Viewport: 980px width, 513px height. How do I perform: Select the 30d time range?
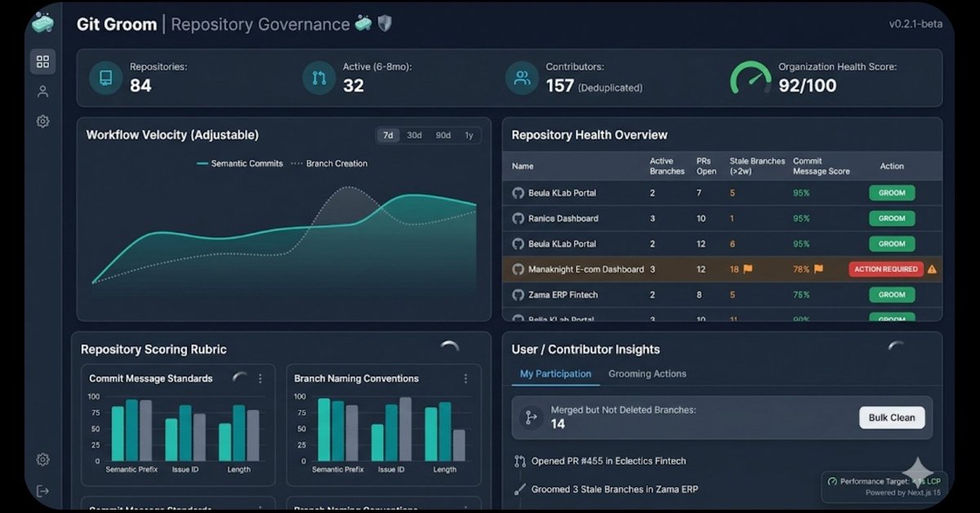(x=414, y=136)
